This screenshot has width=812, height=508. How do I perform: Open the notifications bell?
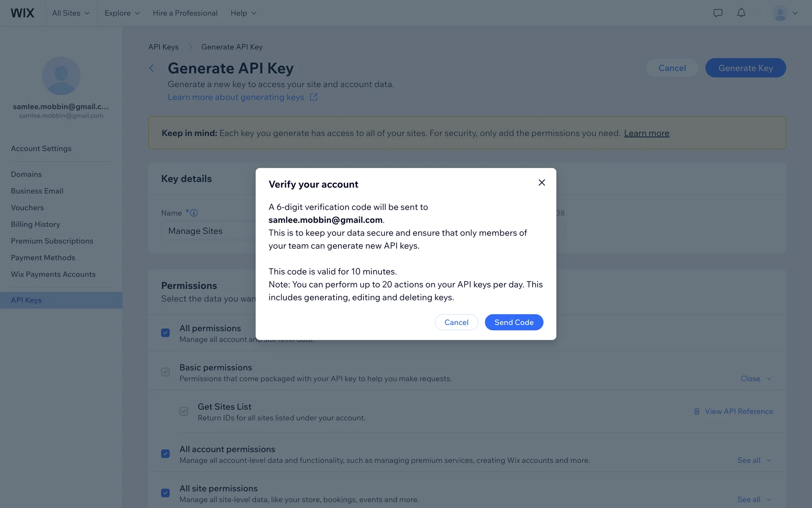[741, 13]
